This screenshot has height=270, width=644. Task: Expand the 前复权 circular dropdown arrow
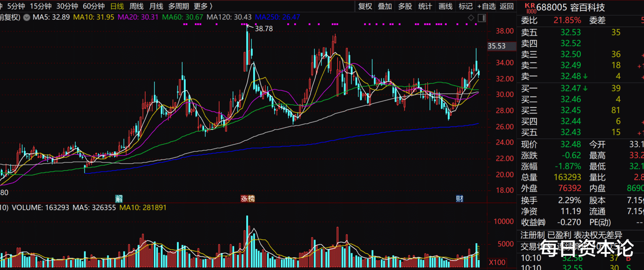[x=26, y=18]
